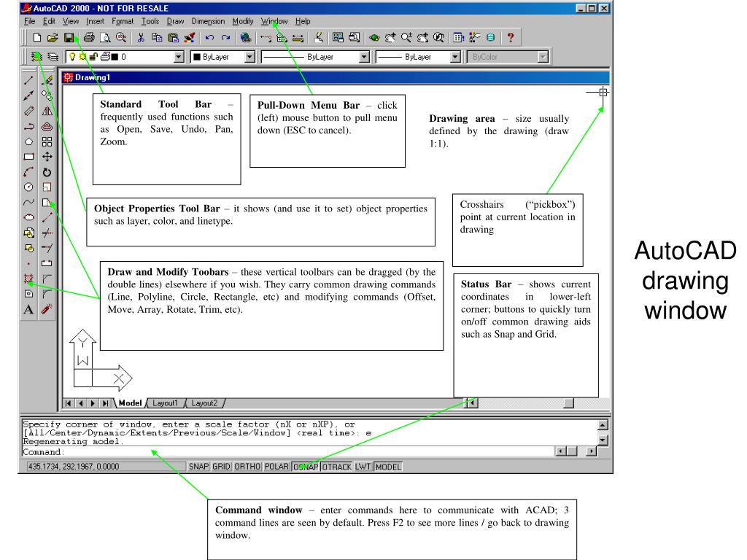Click black color swatch in color control

pyautogui.click(x=197, y=57)
